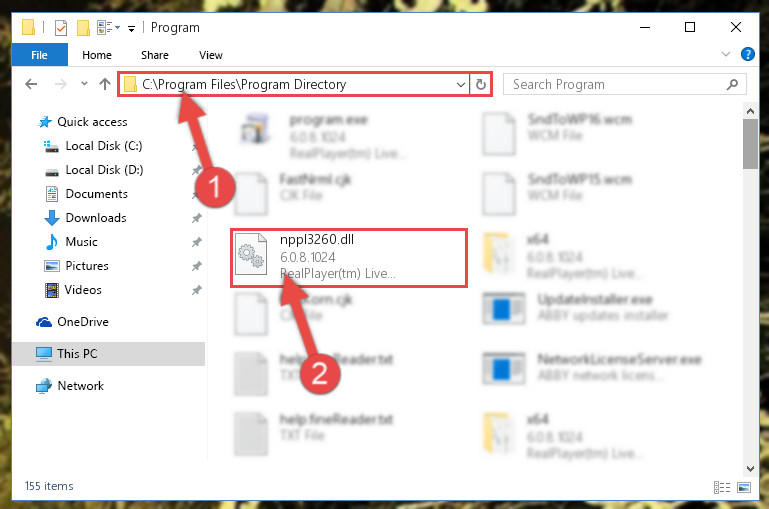769x509 pixels.
Task: Switch to the details view layout icon
Action: click(721, 487)
